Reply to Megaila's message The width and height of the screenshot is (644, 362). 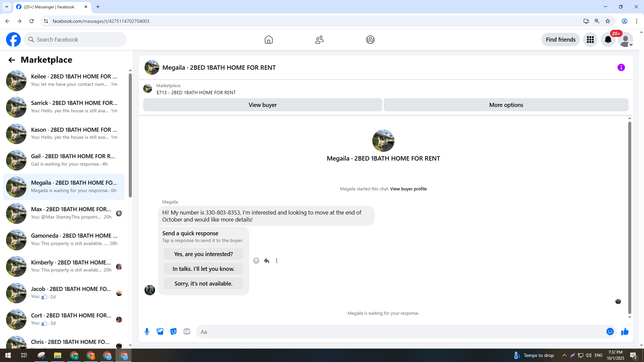[267, 261]
